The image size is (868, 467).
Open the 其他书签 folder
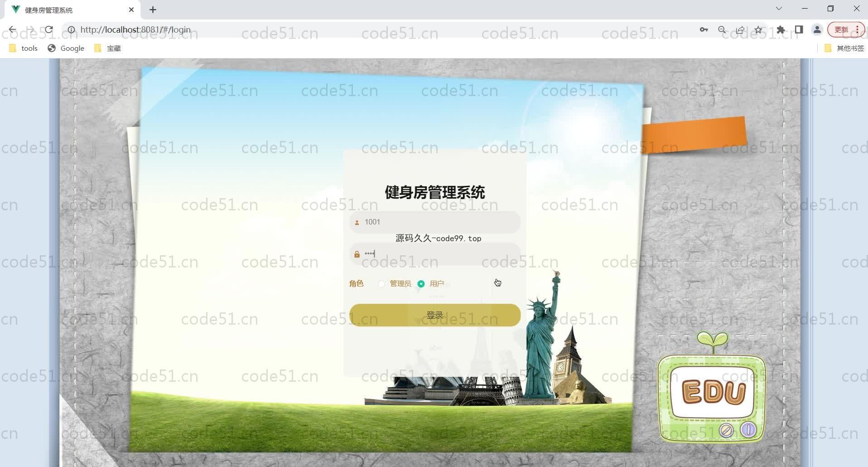[x=844, y=48]
